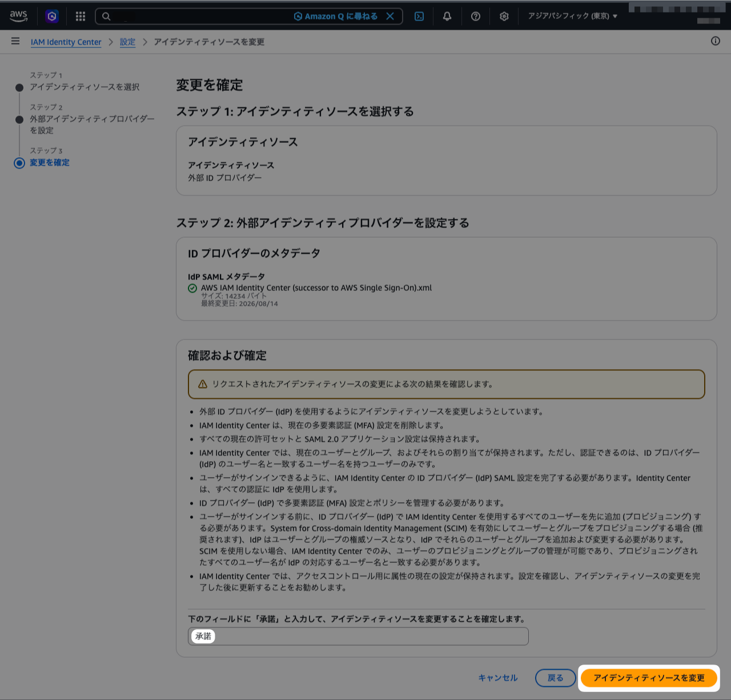Screen dimensions: 731x700
Task: Click the instruction to input 承諾 above the field
Action: 356,619
